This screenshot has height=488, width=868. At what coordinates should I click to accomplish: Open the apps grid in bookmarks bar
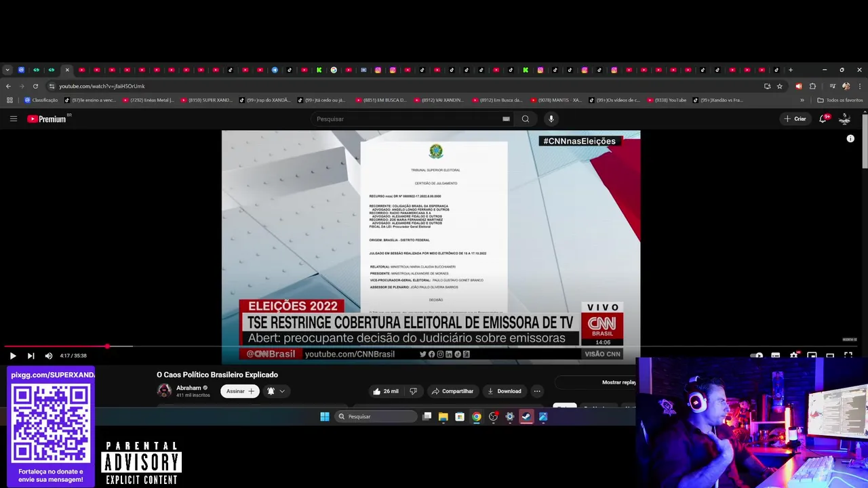pyautogui.click(x=9, y=100)
